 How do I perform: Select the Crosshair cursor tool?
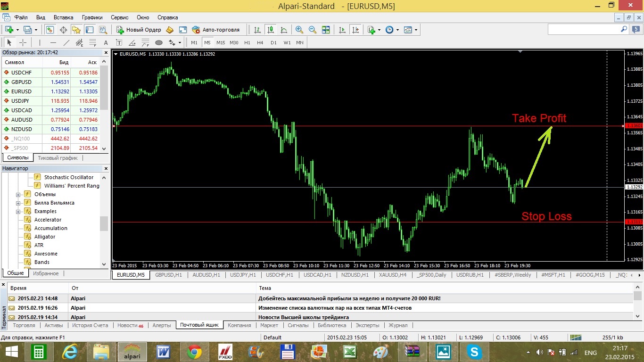pos(23,42)
